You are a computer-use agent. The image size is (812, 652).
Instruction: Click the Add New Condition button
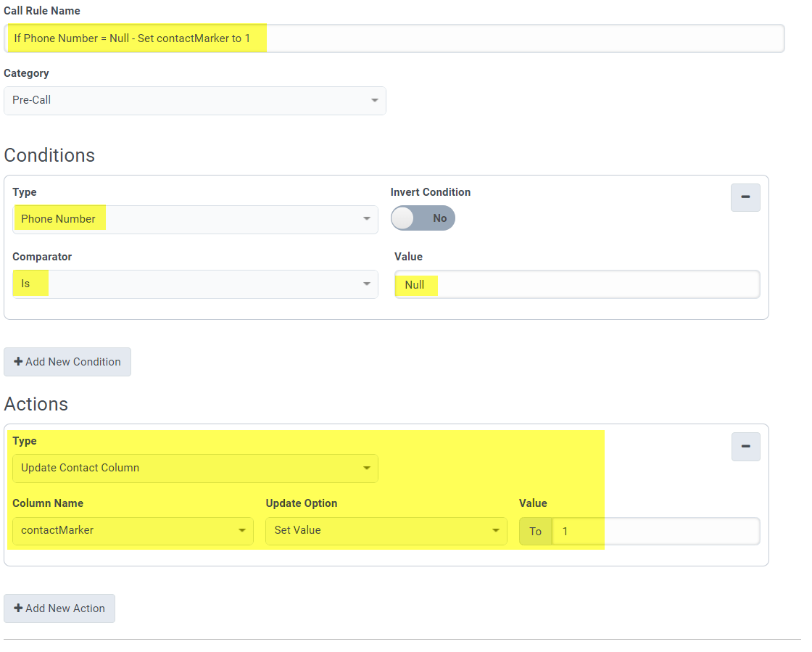(67, 362)
